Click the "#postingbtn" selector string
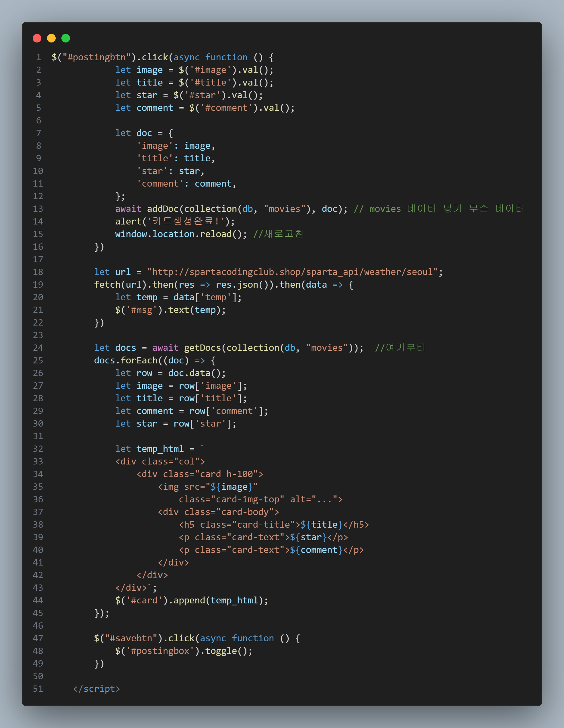Screen dimensions: 564x728 point(97,57)
